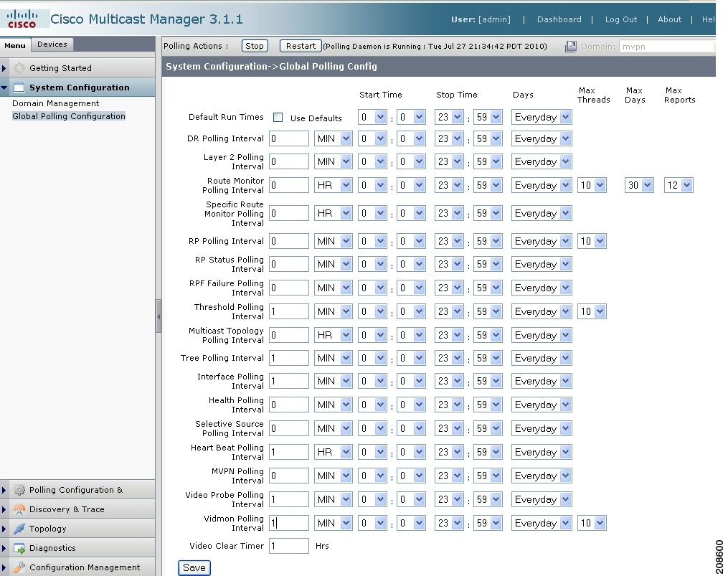Click the Getting Started icon
The width and height of the screenshot is (728, 576).
click(19, 68)
